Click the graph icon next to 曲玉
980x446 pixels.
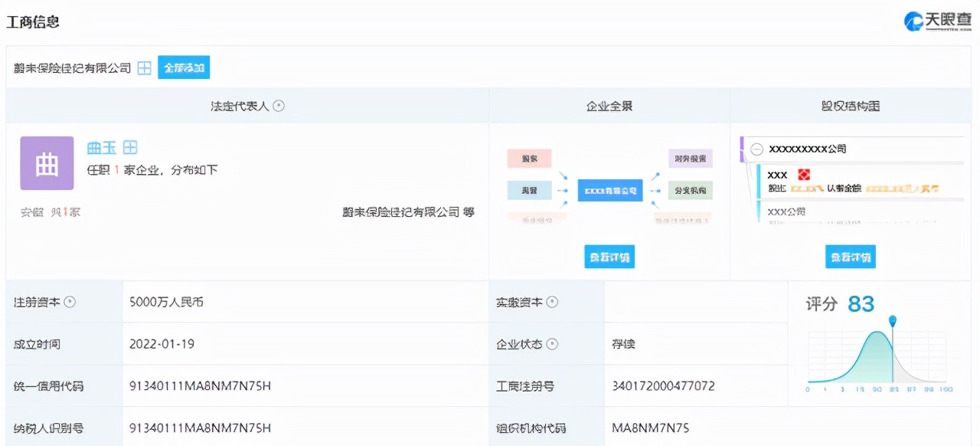click(x=129, y=147)
